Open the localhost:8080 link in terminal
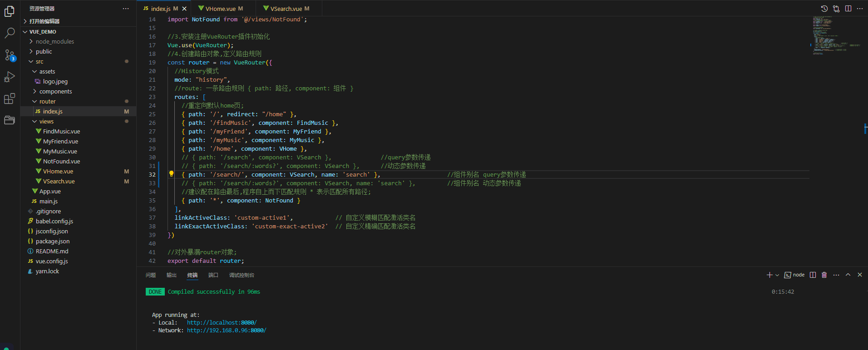The image size is (868, 350). pyautogui.click(x=222, y=323)
